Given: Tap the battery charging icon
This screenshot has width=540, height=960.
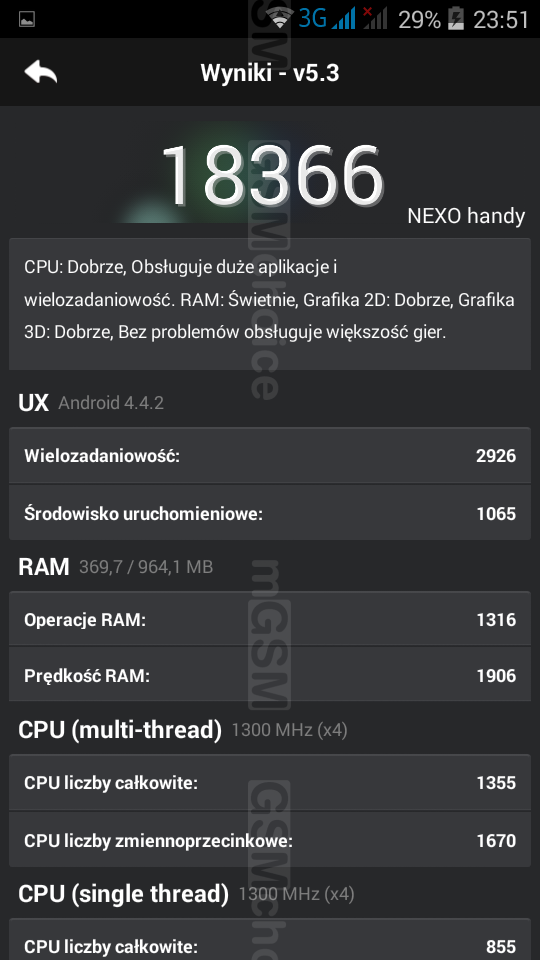Looking at the screenshot, I should click(456, 19).
